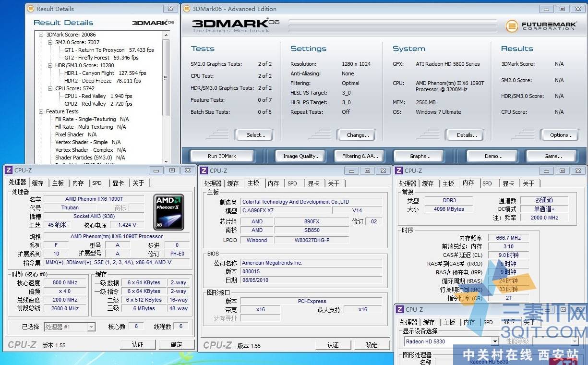Click the AMD Phenom II X6 1090T name field
Screen dimensions: 588x365
(x=94, y=199)
